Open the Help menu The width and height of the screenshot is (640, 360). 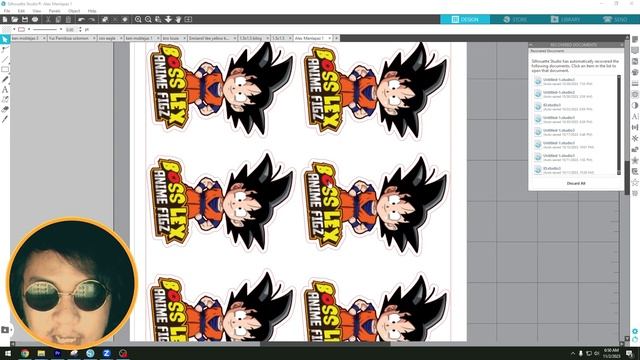(92, 11)
